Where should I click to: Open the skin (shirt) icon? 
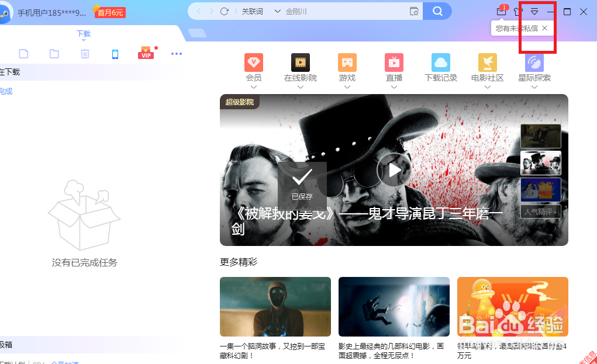tap(517, 12)
